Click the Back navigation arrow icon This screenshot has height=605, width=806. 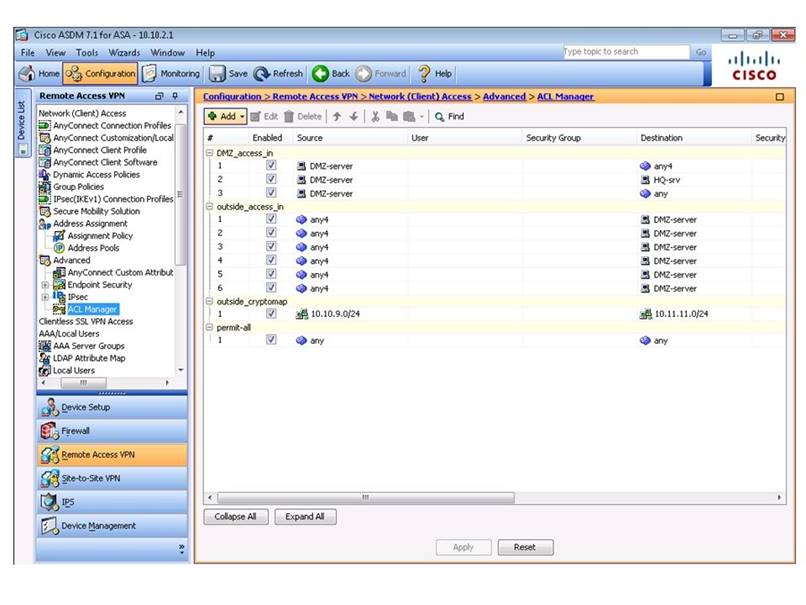click(x=320, y=73)
